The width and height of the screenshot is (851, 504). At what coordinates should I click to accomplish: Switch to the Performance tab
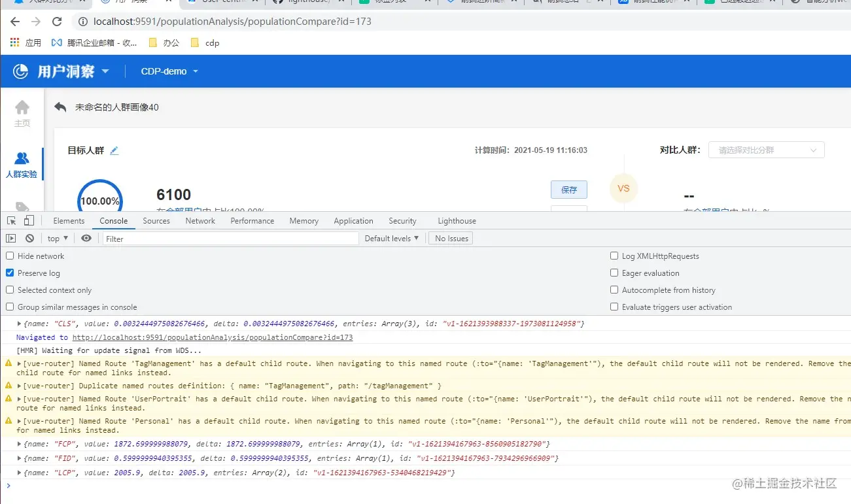(x=252, y=221)
